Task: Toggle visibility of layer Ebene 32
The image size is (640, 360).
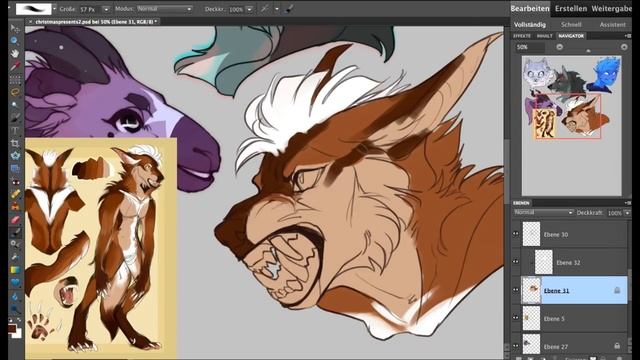Action: click(516, 262)
